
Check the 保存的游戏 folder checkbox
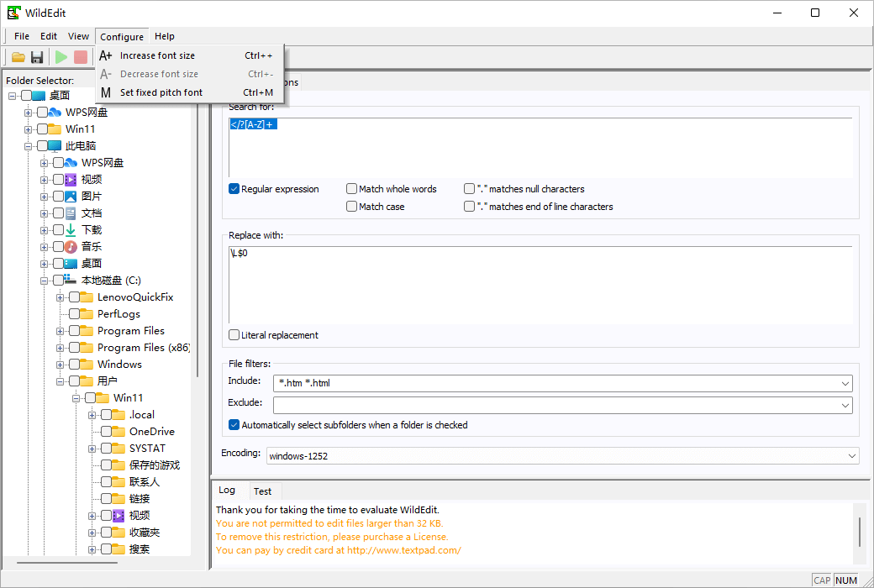pyautogui.click(x=106, y=465)
